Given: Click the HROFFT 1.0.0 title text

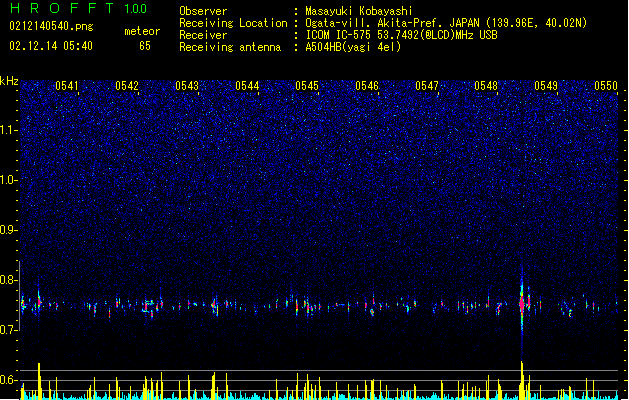Looking at the screenshot, I should point(79,8).
